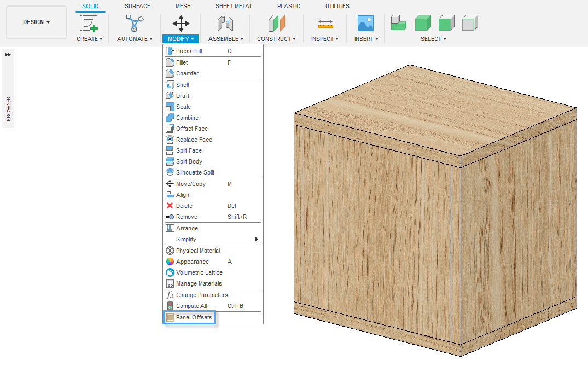Choose Fillet from the Modify menu
Viewport: 588px width, 366px height.
pyautogui.click(x=182, y=62)
